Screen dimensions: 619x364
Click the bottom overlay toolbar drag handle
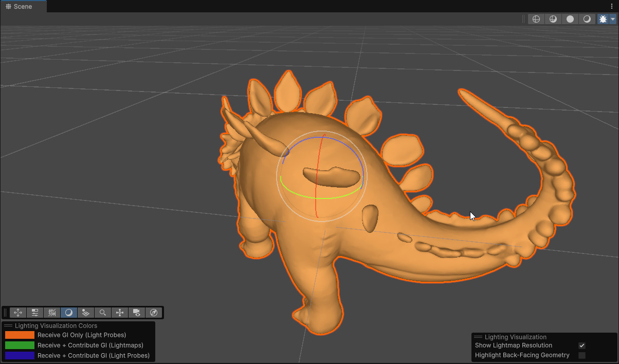click(6, 313)
